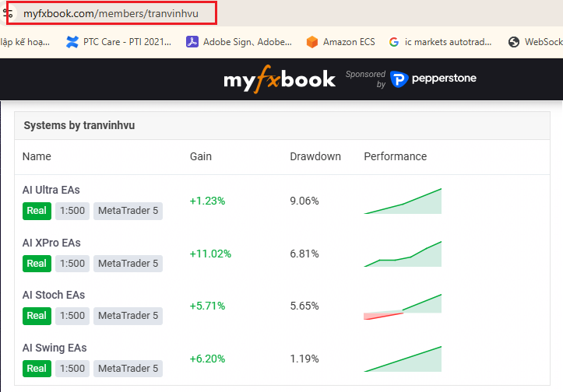
Task: Click the +5.71% gain value
Action: tap(207, 306)
